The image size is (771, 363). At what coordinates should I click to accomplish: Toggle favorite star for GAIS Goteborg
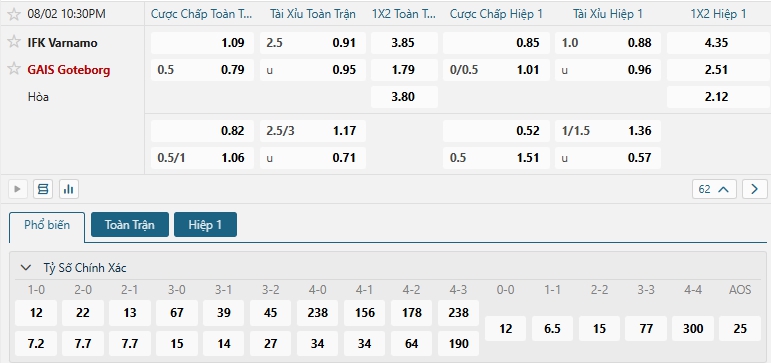tap(14, 69)
